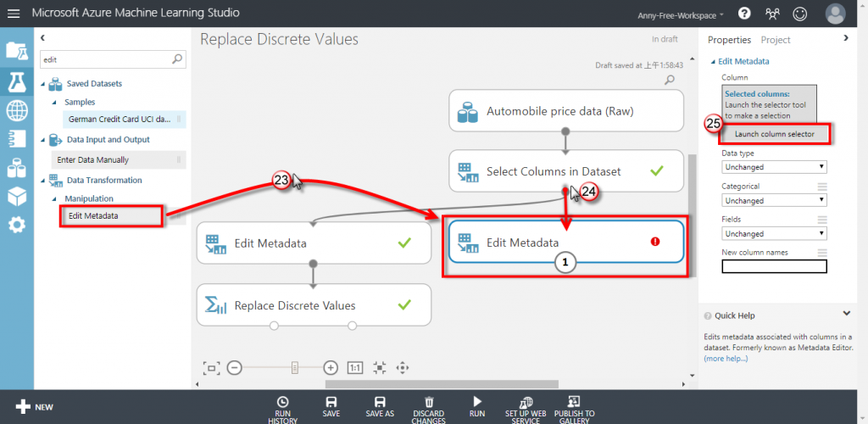Click the feedback smiley icon
Viewport: 868px width, 424px height.
[x=799, y=14]
